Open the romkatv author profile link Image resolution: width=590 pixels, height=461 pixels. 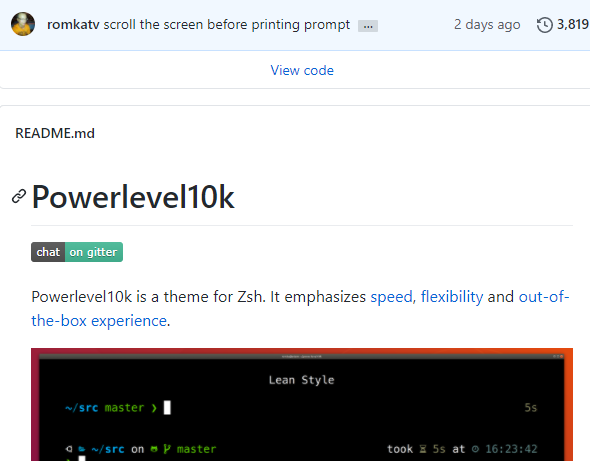point(73,25)
